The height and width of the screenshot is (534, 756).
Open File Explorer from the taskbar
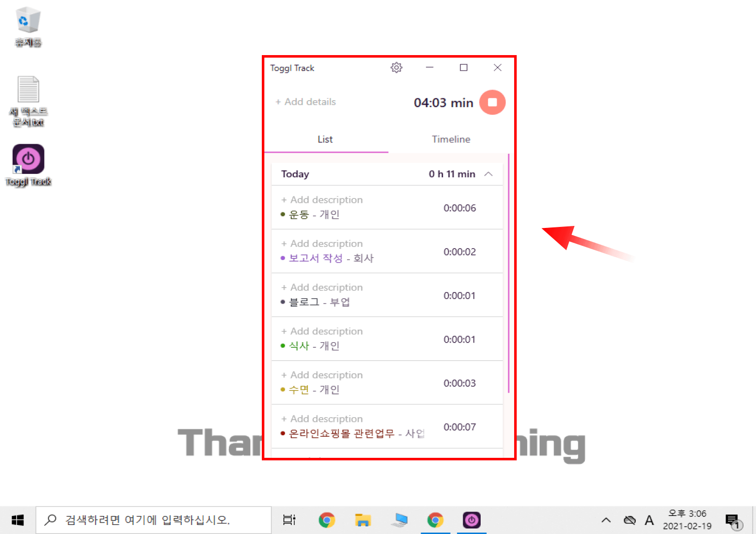tap(363, 520)
